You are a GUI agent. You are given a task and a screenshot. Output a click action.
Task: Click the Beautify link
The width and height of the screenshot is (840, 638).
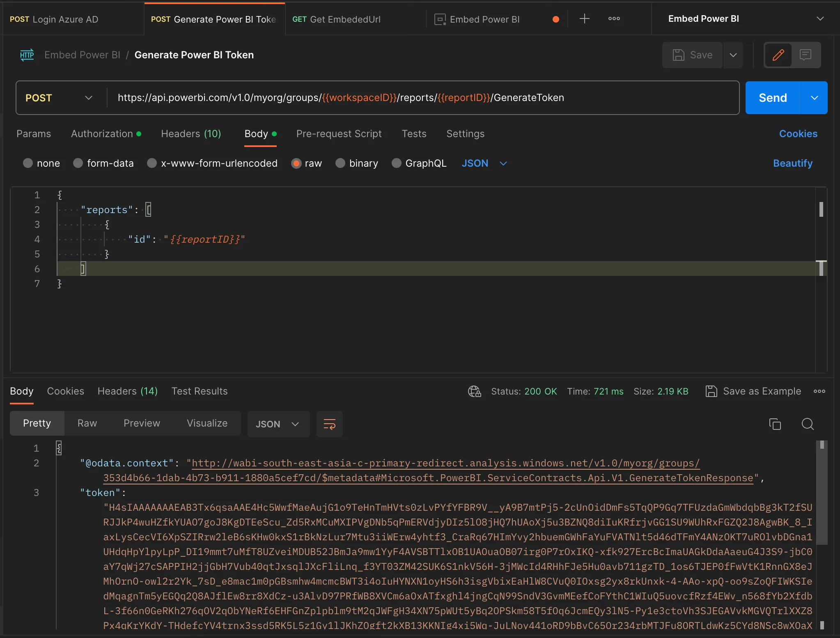click(x=792, y=163)
